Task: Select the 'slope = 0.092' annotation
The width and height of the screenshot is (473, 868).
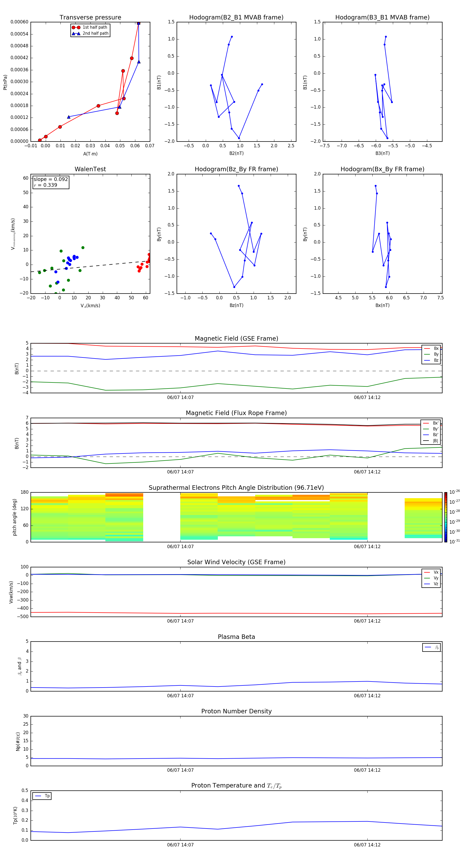Action: 50,179
